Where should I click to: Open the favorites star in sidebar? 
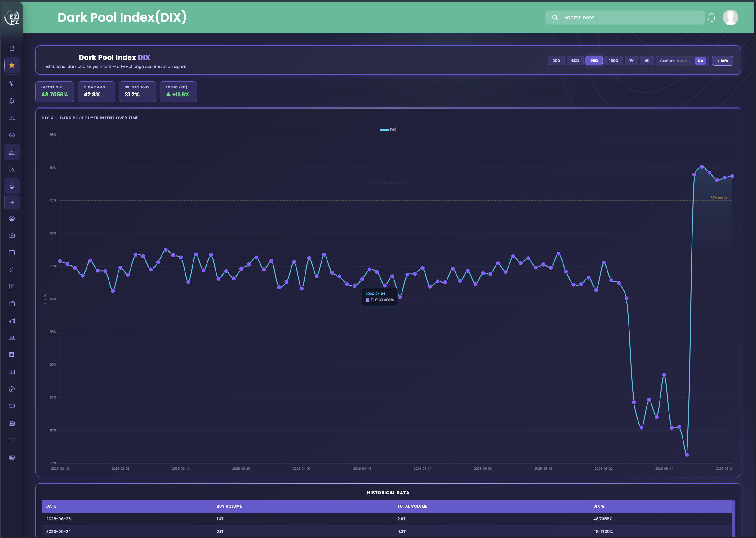tap(12, 65)
